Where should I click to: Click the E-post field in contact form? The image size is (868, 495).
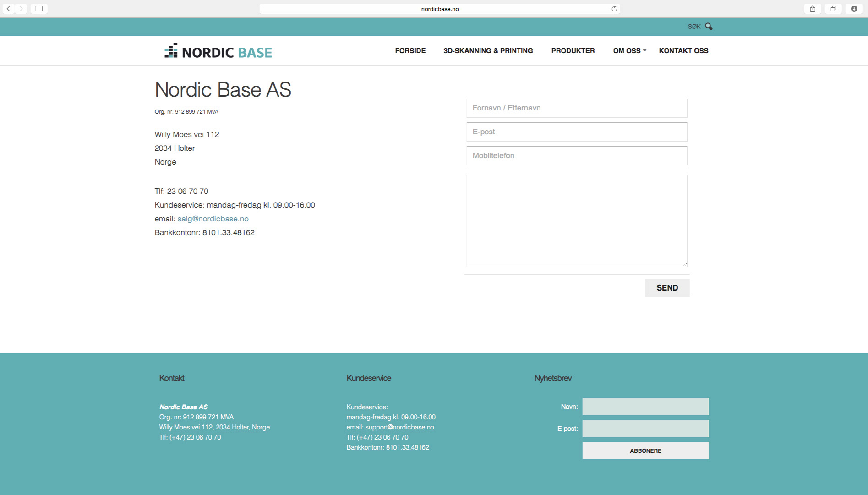(577, 132)
